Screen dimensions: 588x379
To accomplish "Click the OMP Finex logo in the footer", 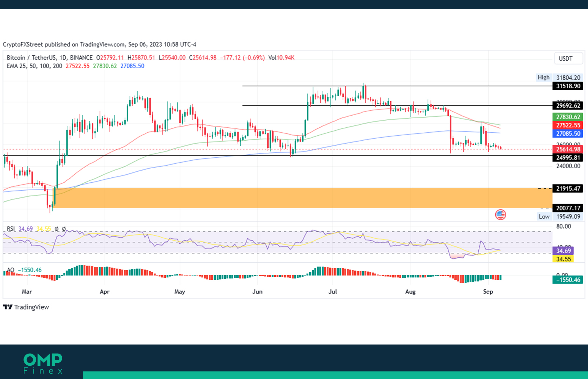I will pos(43,363).
